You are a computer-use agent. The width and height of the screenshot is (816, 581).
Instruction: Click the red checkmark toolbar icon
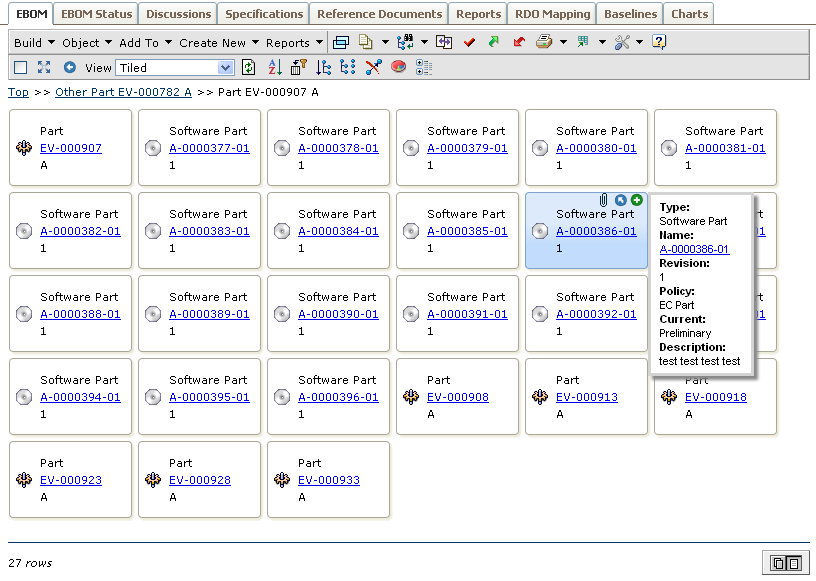469,42
